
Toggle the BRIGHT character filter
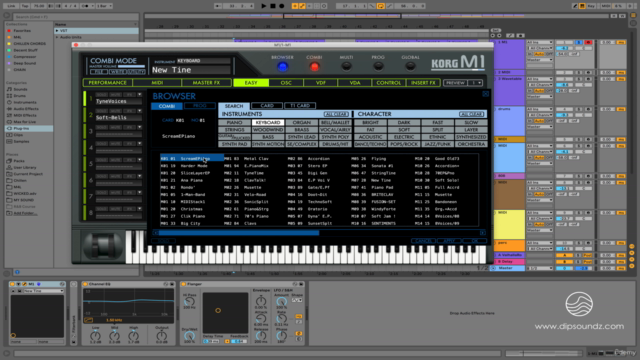(x=370, y=122)
